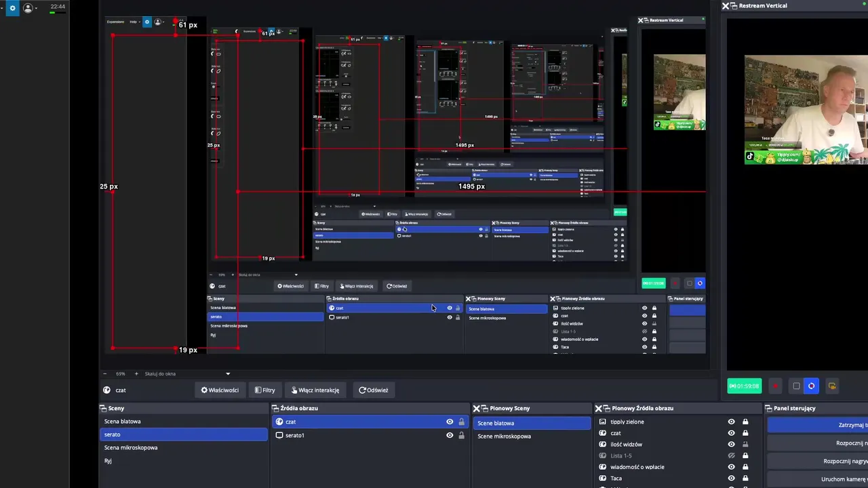Click the icon of 'wiadomość o wpłacie'
Screen dimensions: 868x488
click(x=603, y=466)
